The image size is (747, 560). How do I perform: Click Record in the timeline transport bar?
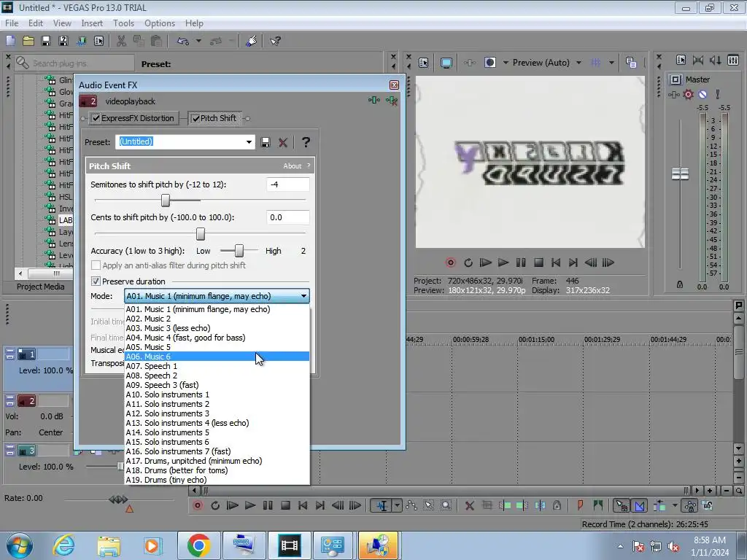tap(198, 505)
